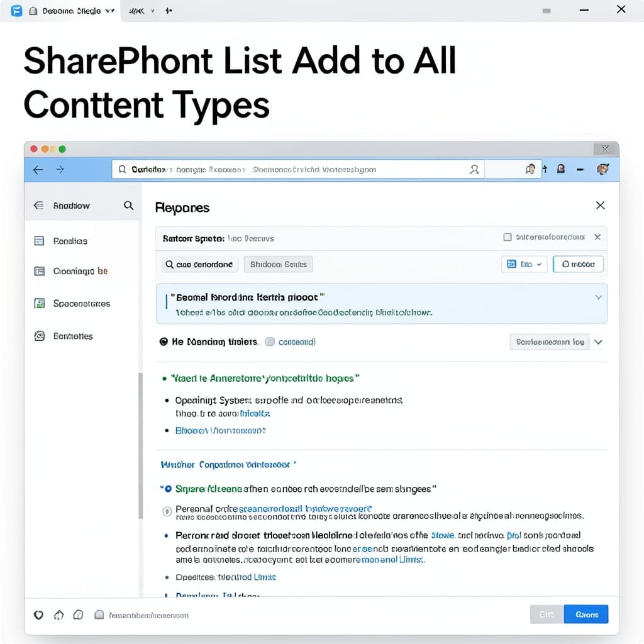Follow the Bhoeov Viomtoeeuo link

pos(221,430)
